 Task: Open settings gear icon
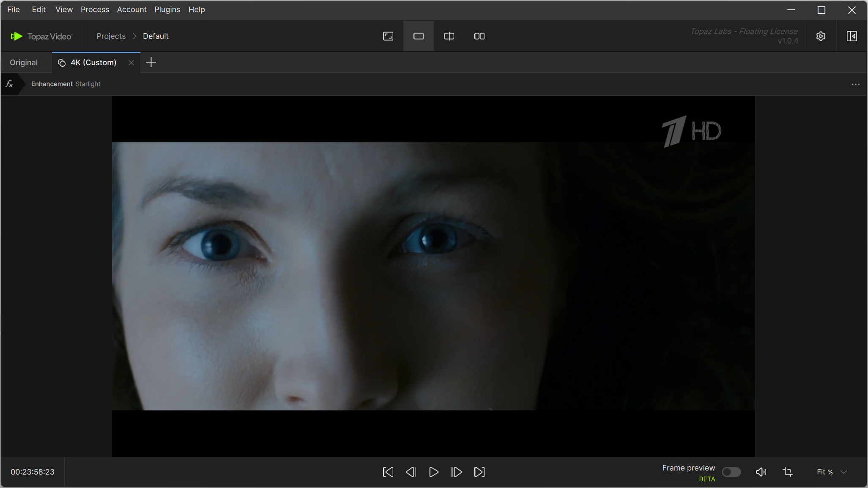coord(821,36)
